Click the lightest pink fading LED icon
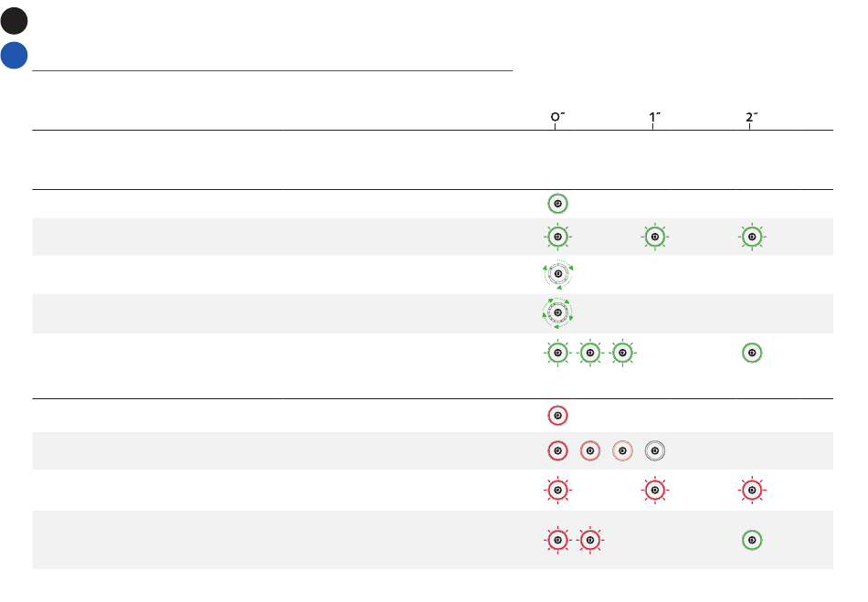Screen dimensions: 868x602 pos(623,451)
